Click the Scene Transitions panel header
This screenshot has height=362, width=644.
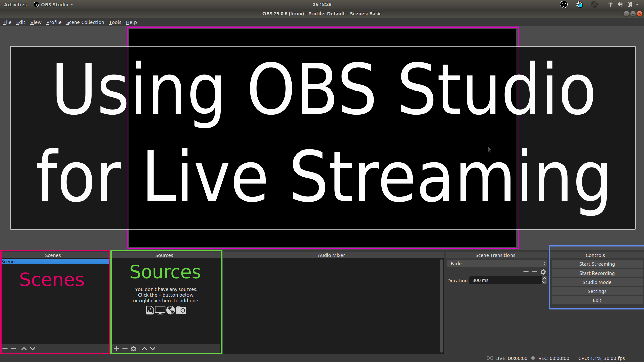click(495, 255)
